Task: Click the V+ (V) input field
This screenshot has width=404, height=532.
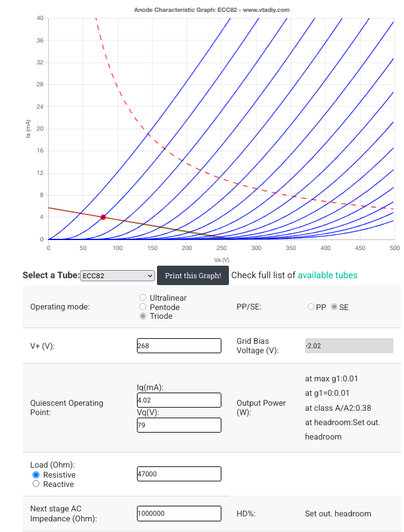Action: [179, 346]
